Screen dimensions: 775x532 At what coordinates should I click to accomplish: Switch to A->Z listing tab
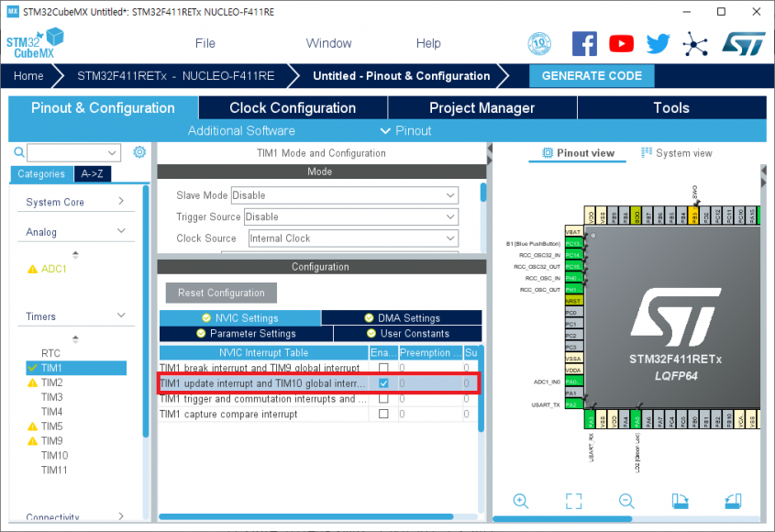click(93, 173)
